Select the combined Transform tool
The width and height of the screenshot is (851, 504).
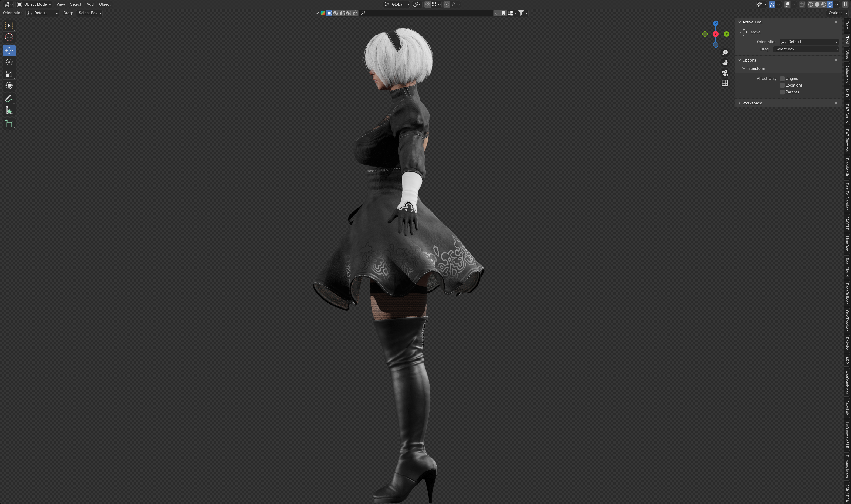pyautogui.click(x=9, y=85)
